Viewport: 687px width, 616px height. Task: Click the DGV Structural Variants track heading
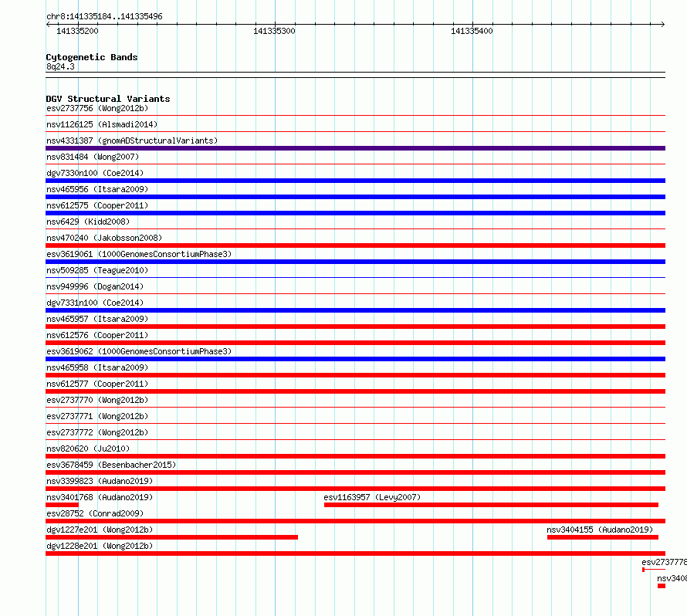click(108, 99)
